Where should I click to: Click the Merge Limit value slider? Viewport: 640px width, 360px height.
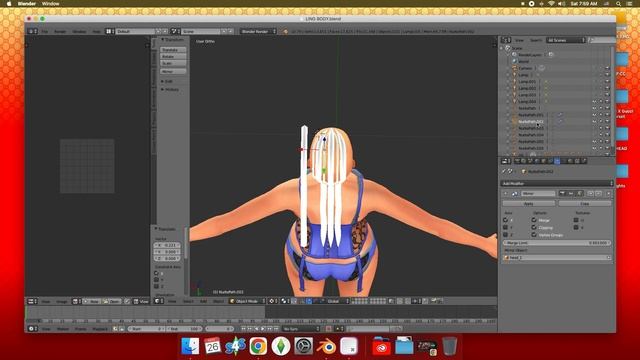[557, 243]
